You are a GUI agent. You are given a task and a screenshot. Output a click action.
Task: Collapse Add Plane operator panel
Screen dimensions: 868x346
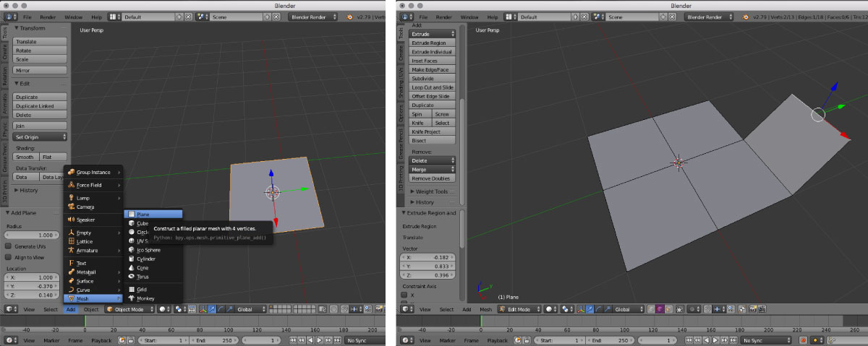[26, 213]
